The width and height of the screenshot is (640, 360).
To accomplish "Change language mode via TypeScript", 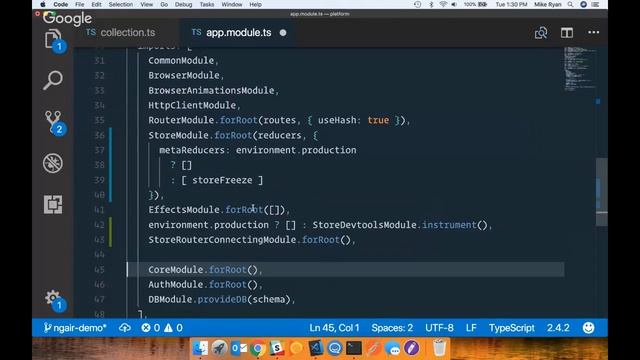I will 511,328.
